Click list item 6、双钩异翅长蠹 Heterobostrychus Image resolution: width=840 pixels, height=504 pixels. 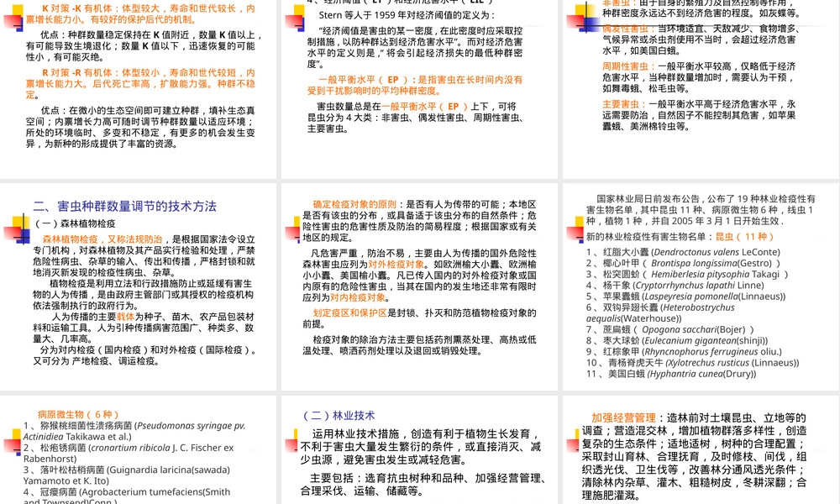(x=660, y=312)
